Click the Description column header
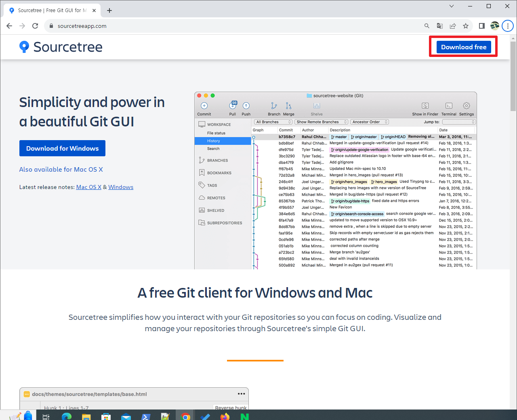This screenshot has width=517, height=420. pos(340,130)
